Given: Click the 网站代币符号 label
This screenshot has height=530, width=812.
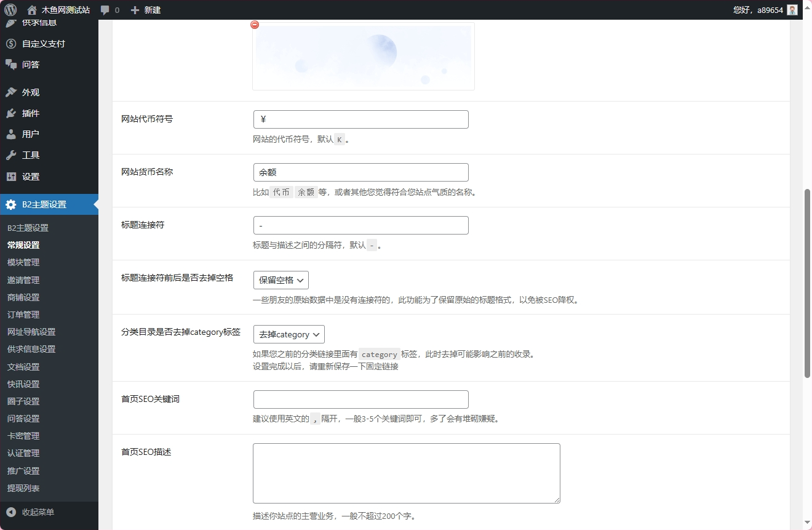Looking at the screenshot, I should 147,119.
